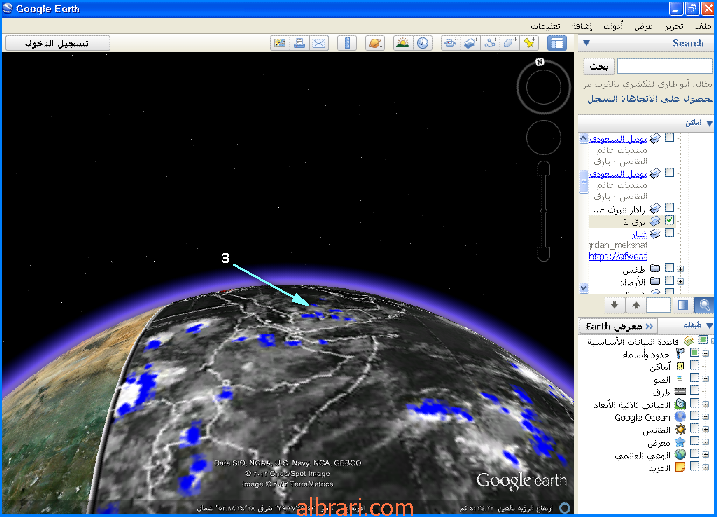Click the empty field in Places toolbar
717x517 pixels.
pos(658,305)
